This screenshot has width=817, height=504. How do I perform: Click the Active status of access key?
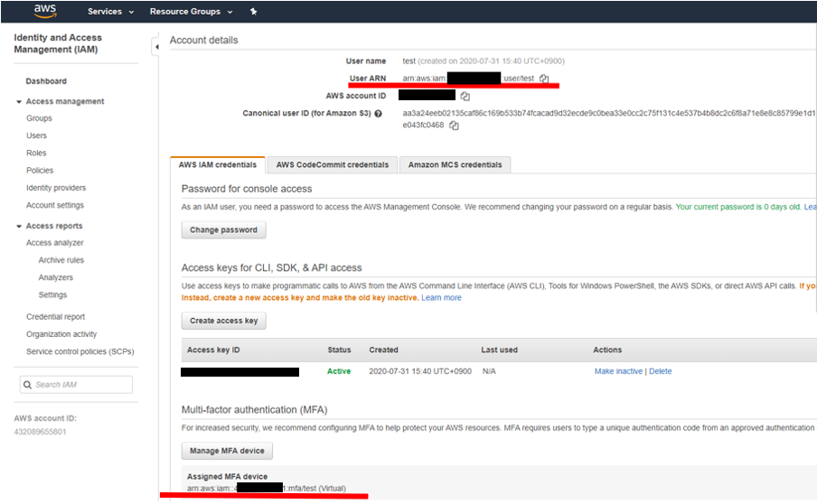pyautogui.click(x=339, y=371)
